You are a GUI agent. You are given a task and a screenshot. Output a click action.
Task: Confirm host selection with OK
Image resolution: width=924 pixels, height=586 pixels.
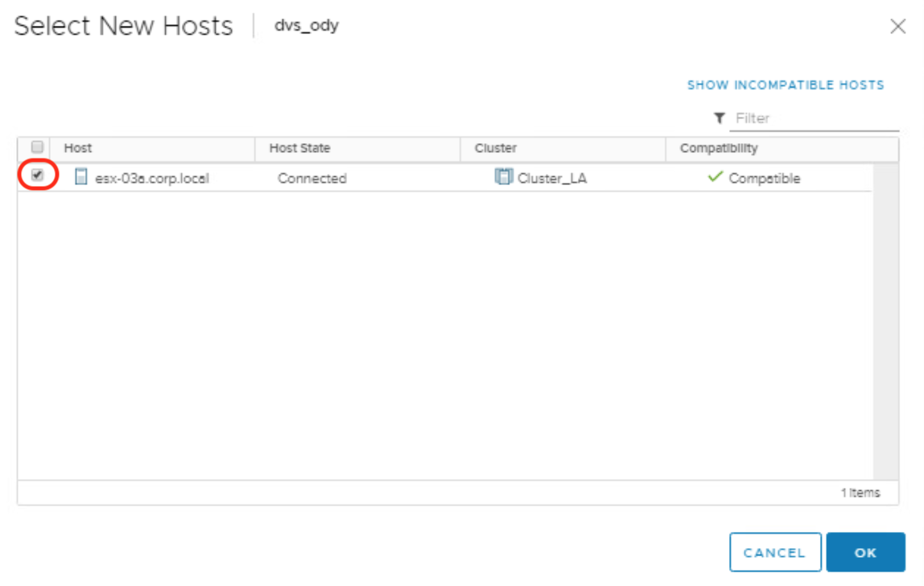(x=865, y=552)
